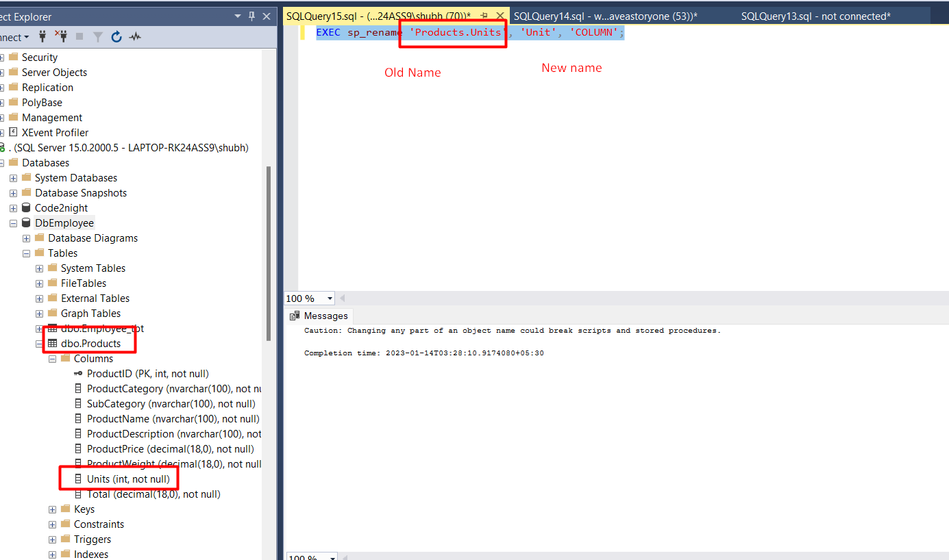Expand the System Databases node
The height and width of the screenshot is (560, 949).
tap(13, 178)
